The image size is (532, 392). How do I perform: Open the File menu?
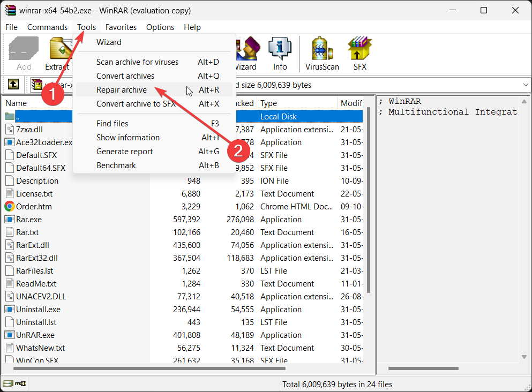(12, 27)
